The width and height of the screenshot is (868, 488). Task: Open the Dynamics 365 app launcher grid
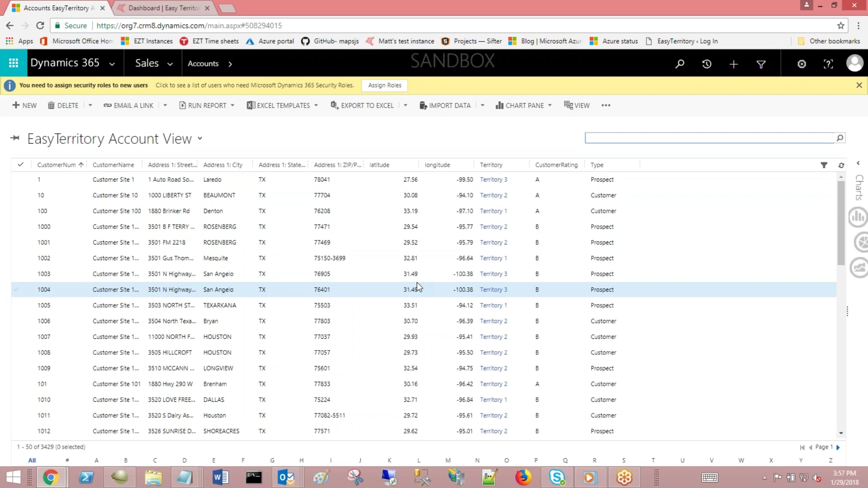point(13,63)
